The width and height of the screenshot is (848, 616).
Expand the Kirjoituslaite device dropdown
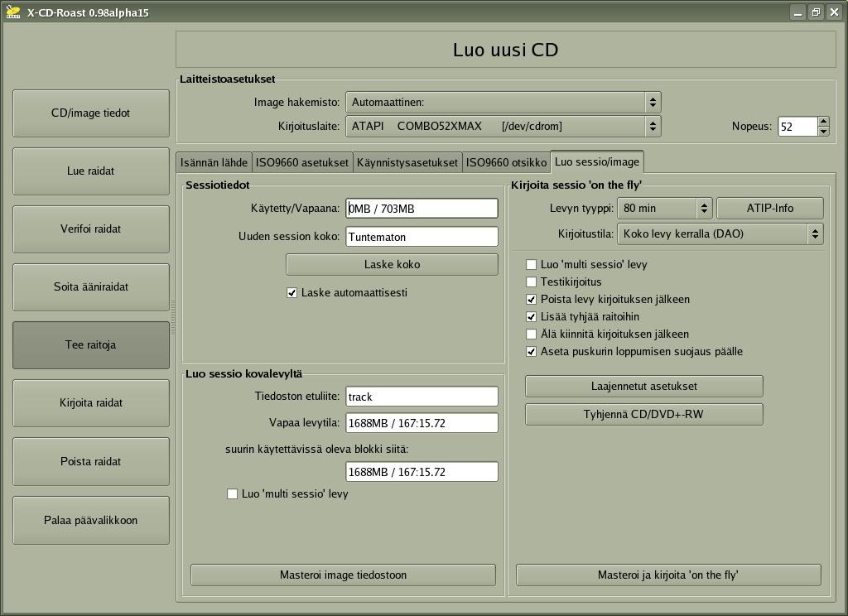pos(503,127)
